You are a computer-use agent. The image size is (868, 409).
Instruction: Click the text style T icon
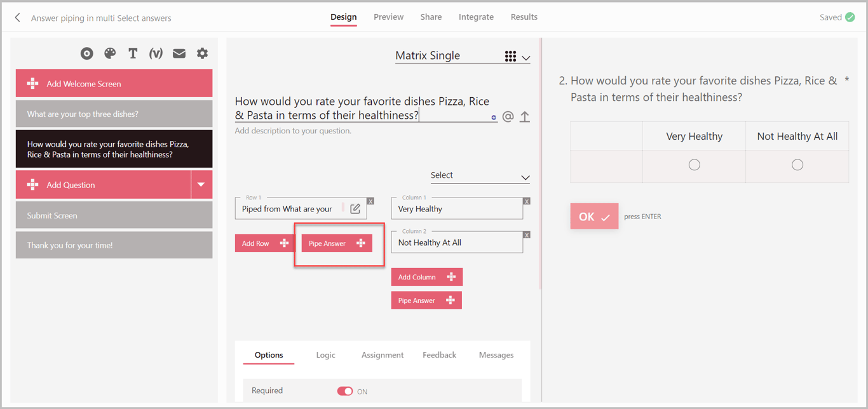pyautogui.click(x=133, y=53)
